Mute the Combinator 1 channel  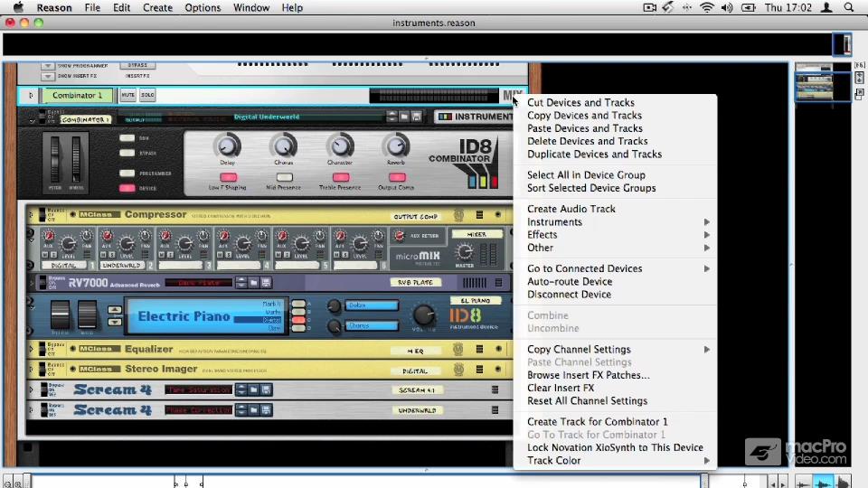(127, 95)
